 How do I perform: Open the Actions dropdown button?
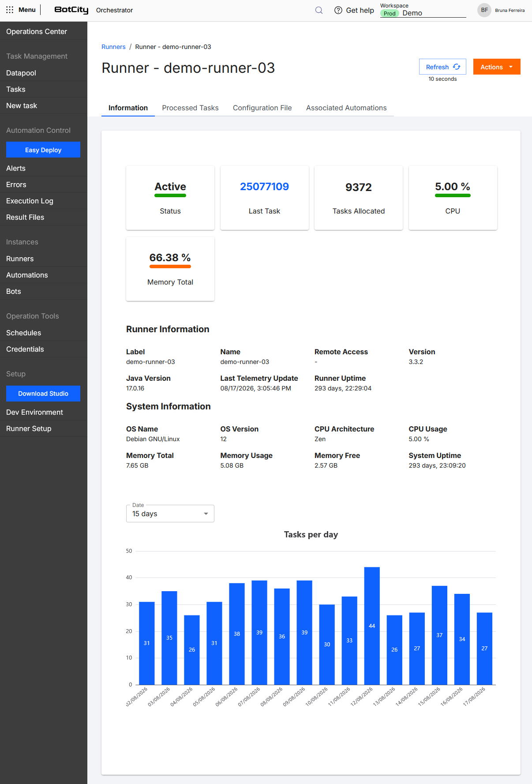[x=497, y=67]
